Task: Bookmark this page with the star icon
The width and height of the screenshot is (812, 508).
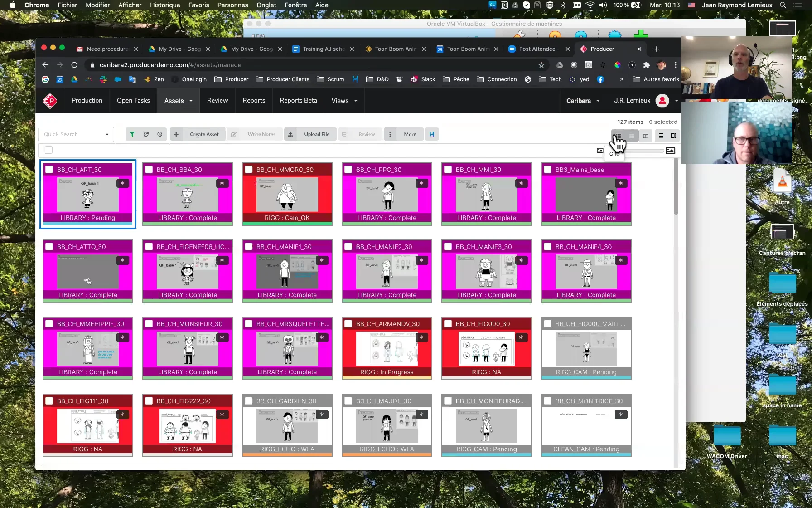Action: (541, 65)
